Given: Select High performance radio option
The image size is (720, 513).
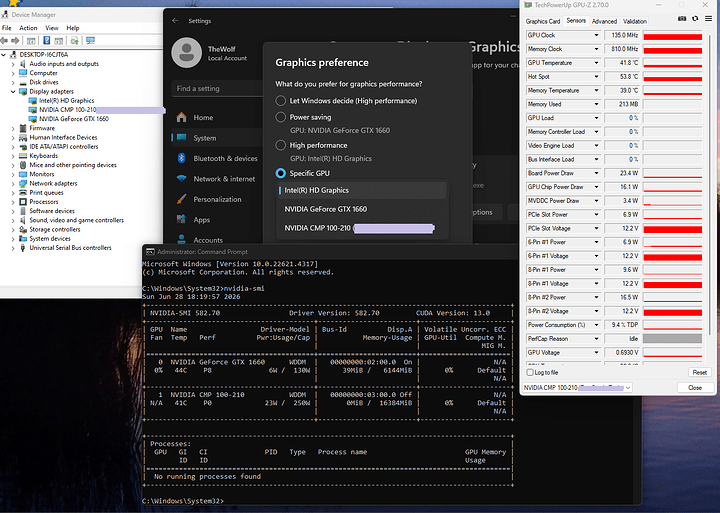Looking at the screenshot, I should point(281,145).
